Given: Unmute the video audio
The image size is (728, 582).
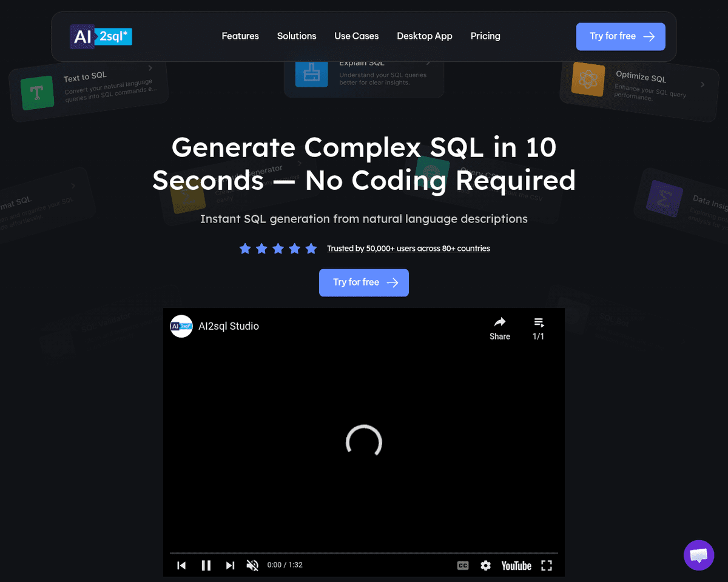Looking at the screenshot, I should [252, 566].
